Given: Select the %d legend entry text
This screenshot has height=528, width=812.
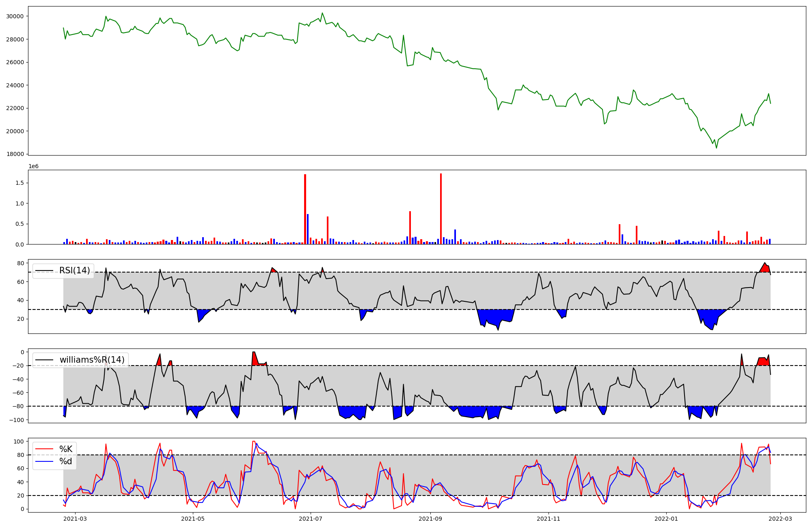Looking at the screenshot, I should tap(66, 461).
